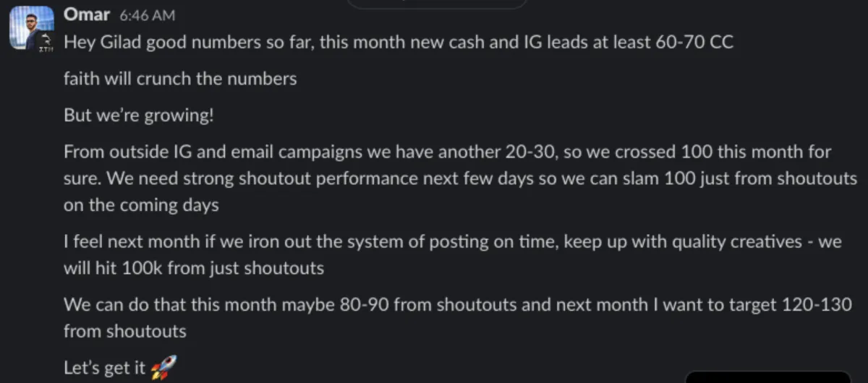Click the small logo badge beside Omar's avatar

(x=46, y=43)
